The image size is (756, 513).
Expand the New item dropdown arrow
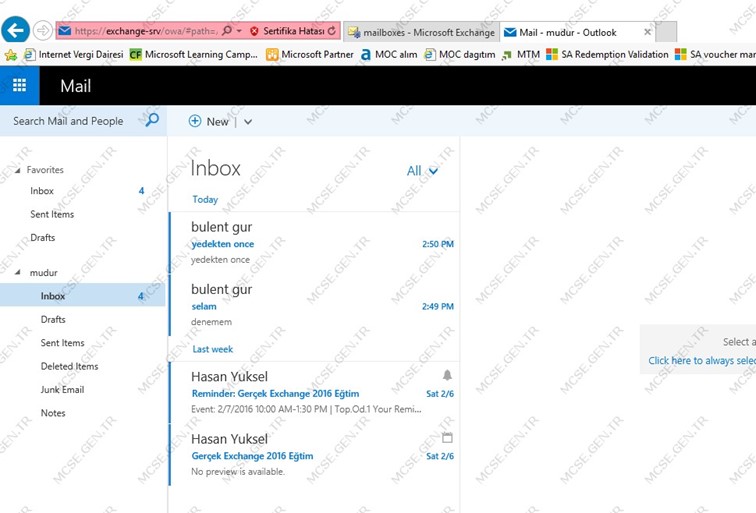pyautogui.click(x=248, y=122)
